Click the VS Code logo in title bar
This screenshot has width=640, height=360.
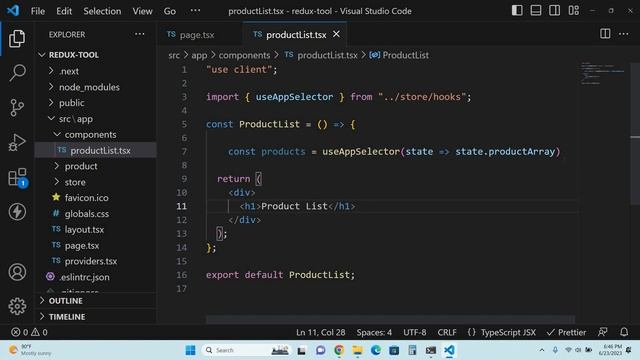click(x=13, y=11)
